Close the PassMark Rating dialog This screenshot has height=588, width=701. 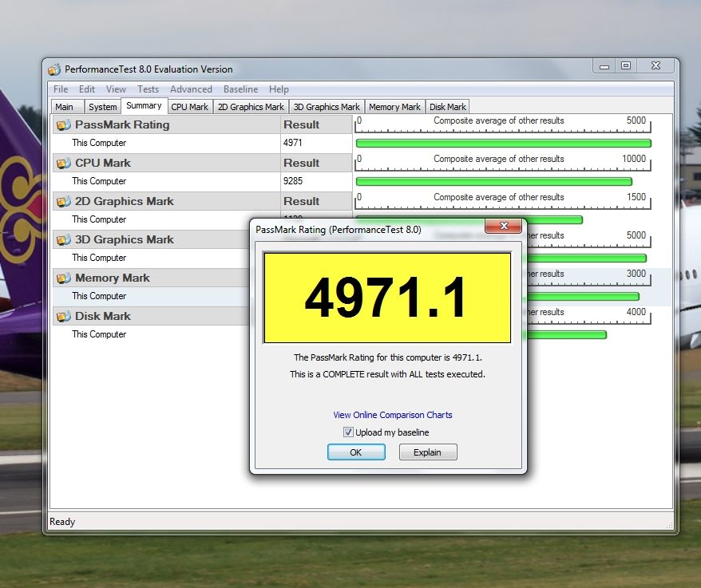click(x=504, y=226)
